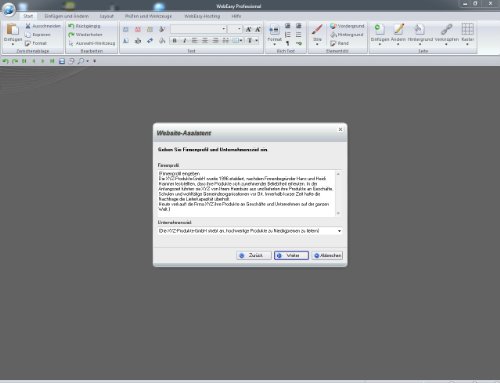Click the Ändern pencil page icon
The image size is (500, 383).
point(399,29)
